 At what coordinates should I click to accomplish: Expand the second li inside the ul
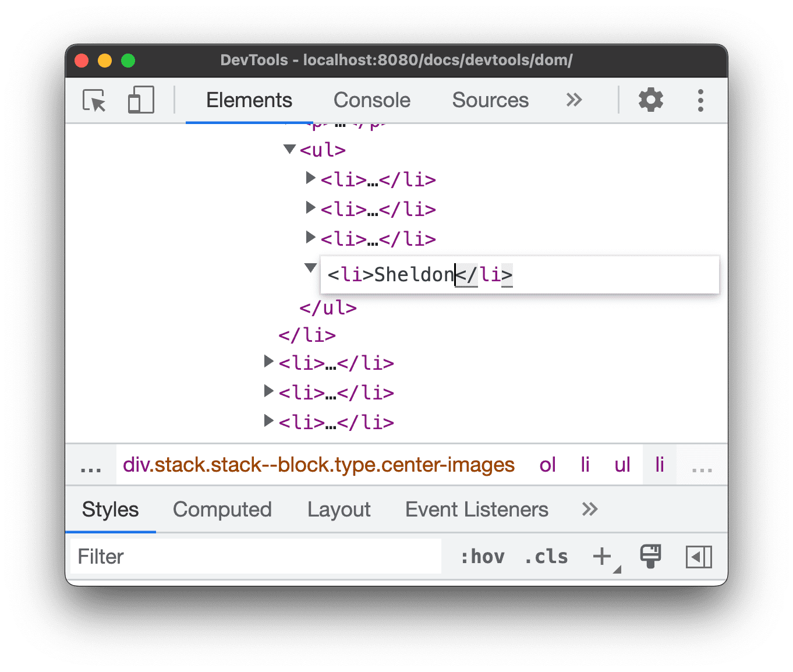tap(310, 207)
